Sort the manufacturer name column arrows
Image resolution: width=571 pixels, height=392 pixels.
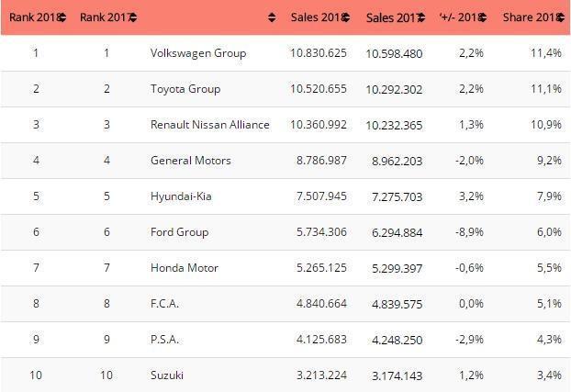[x=272, y=17]
